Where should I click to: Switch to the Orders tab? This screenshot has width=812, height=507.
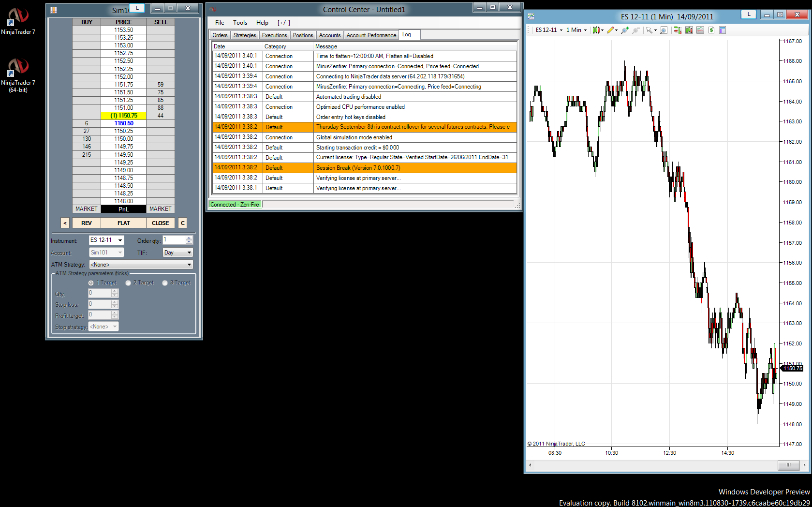click(220, 35)
